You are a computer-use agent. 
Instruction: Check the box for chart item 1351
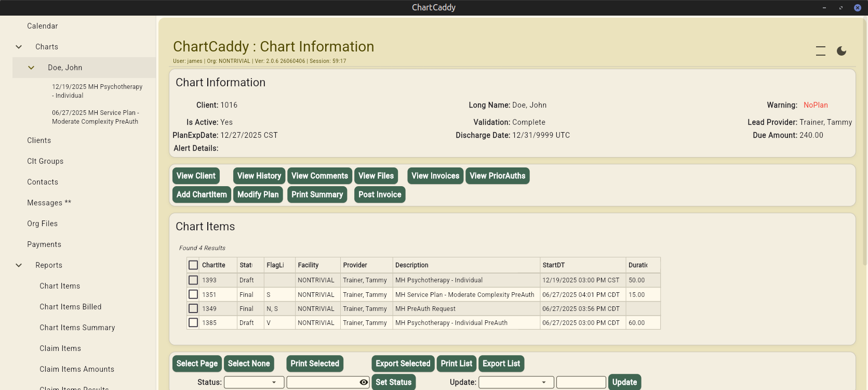193,294
